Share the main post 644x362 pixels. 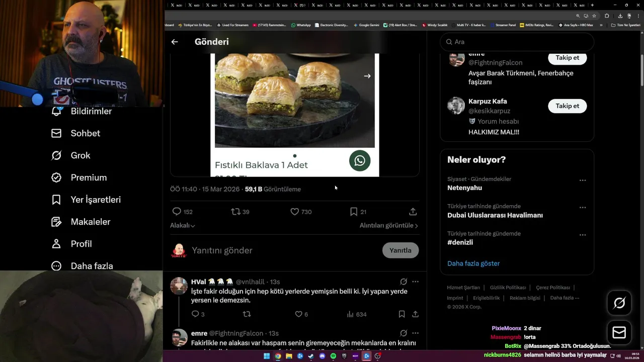coord(413,212)
